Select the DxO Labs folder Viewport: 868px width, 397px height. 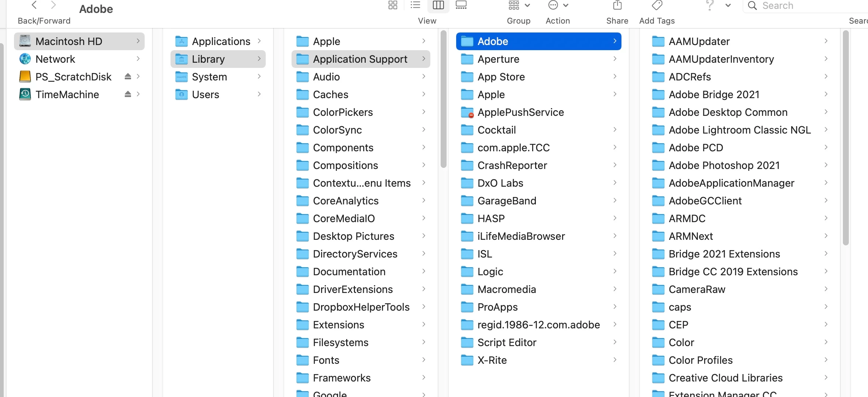click(x=539, y=183)
